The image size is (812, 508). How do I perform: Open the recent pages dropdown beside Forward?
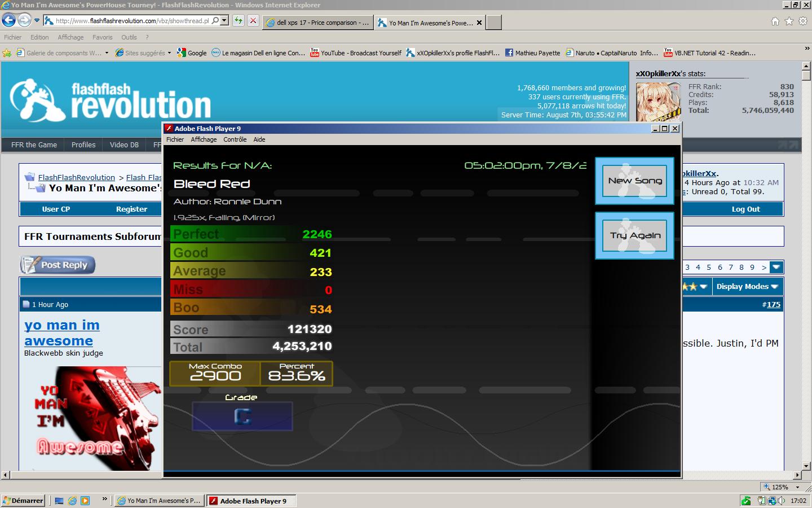pos(37,21)
